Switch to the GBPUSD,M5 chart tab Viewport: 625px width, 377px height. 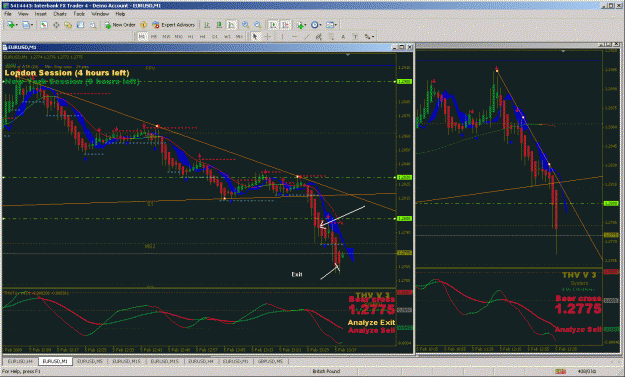coord(270,361)
